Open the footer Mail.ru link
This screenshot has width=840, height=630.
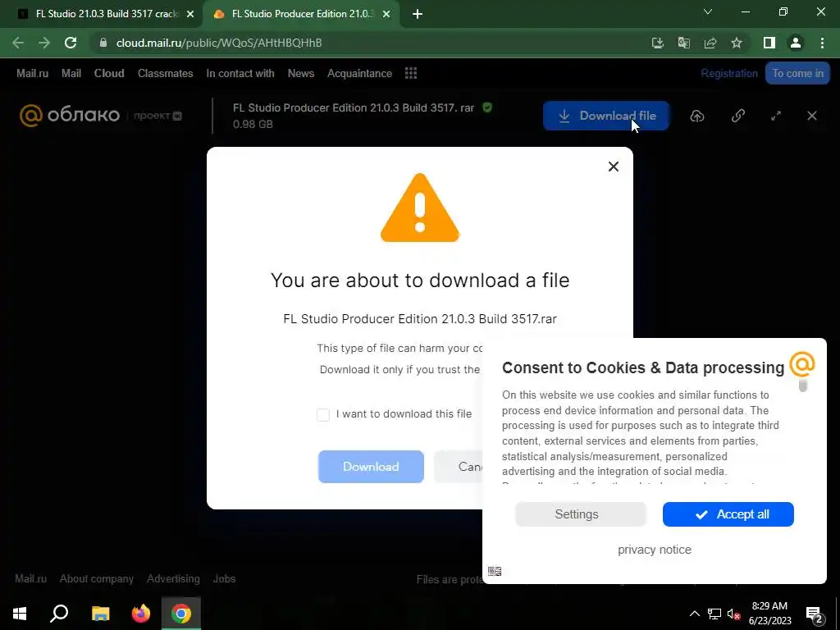click(x=30, y=579)
